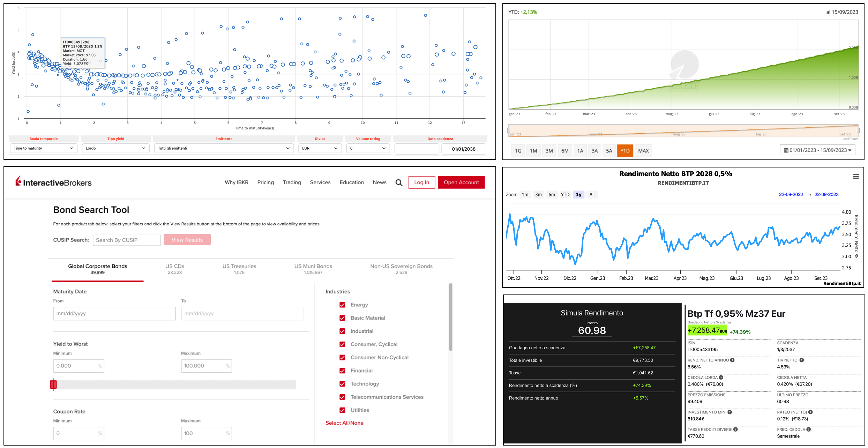
Task: Open the search magnifier icon
Action: pos(399,182)
